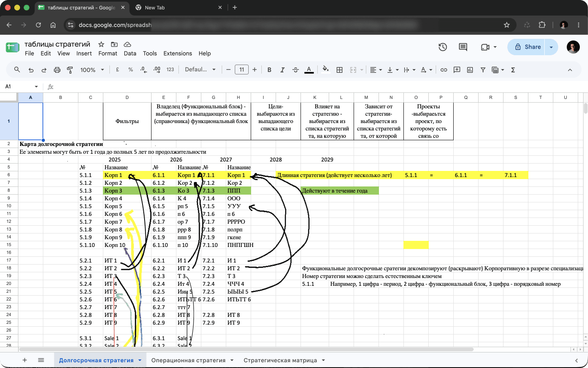
Task: Open Name box dropdown arrow
Action: click(36, 87)
